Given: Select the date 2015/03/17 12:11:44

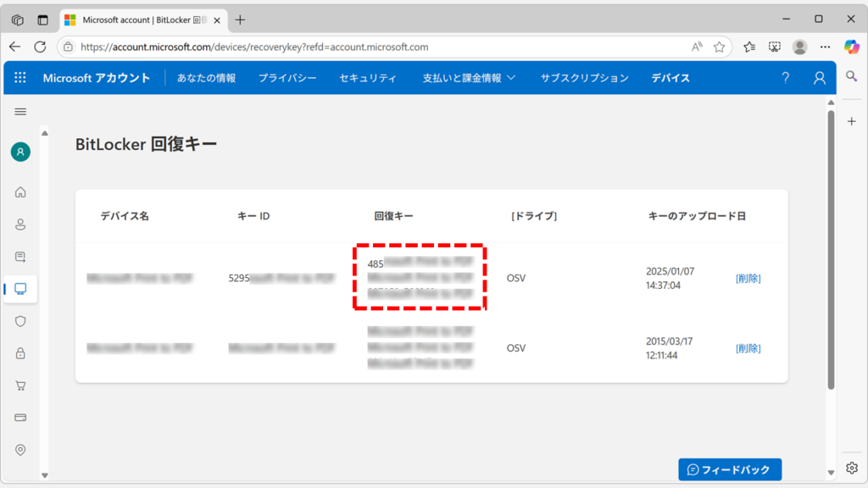Looking at the screenshot, I should 669,348.
